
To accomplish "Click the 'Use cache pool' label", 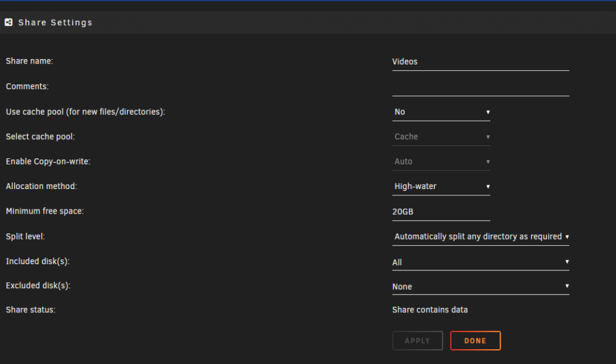I will [86, 112].
